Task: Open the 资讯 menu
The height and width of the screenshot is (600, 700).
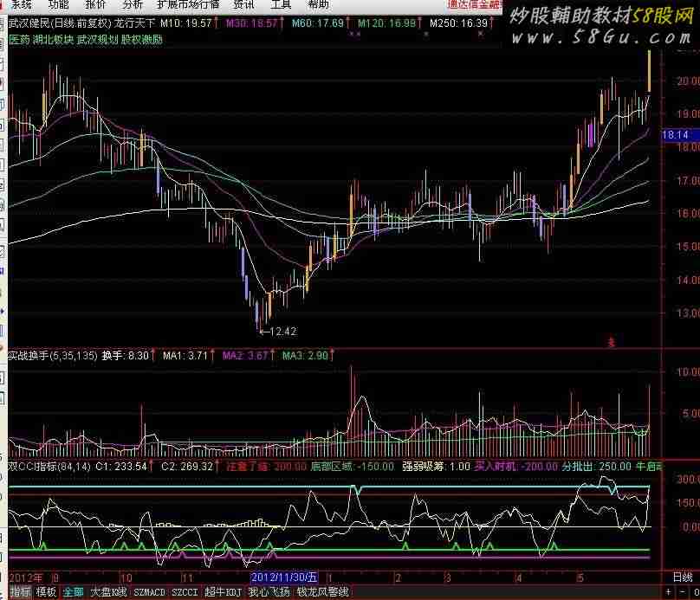Action: tap(243, 4)
